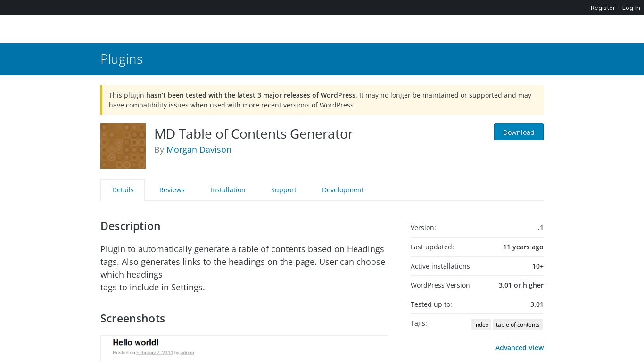Image resolution: width=644 pixels, height=362 pixels.
Task: Go to the Support tab
Action: pos(284,190)
